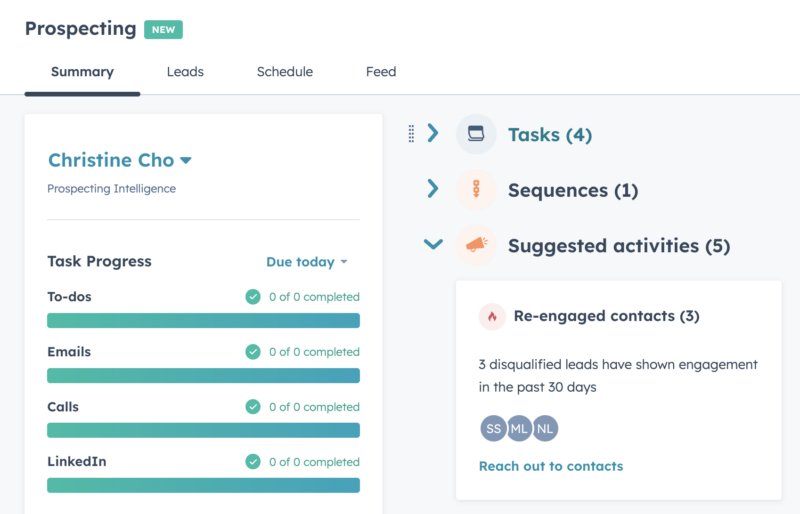
Task: Select the ML contact avatar
Action: 519,428
